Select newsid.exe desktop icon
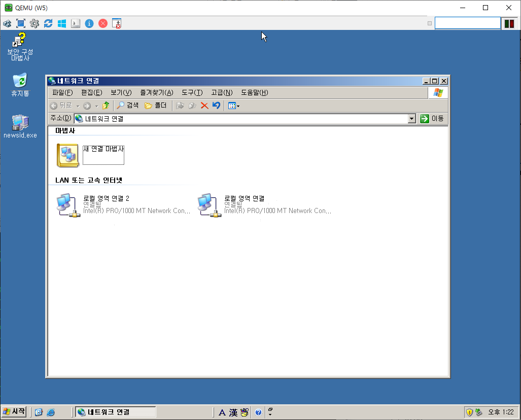521x420 pixels. click(x=20, y=127)
